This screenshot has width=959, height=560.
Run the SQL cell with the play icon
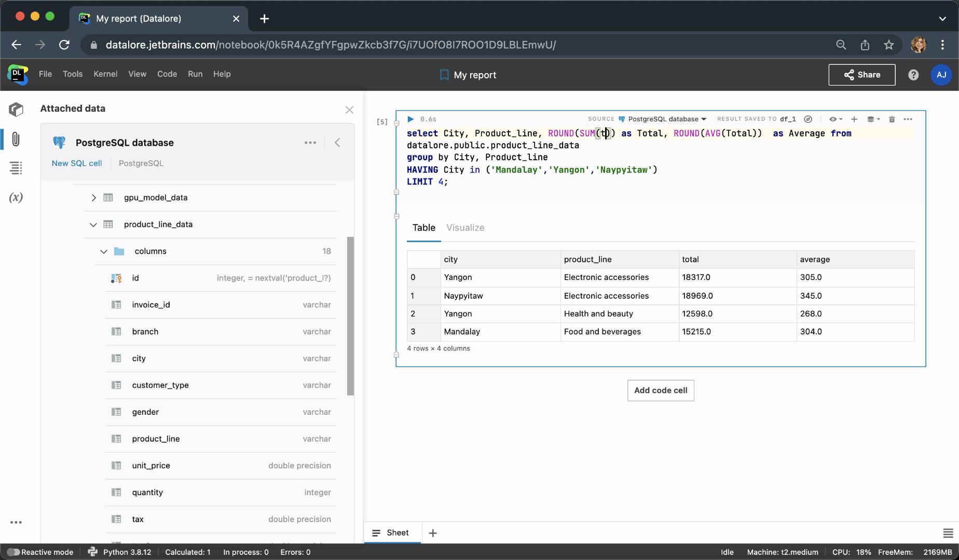coord(410,119)
